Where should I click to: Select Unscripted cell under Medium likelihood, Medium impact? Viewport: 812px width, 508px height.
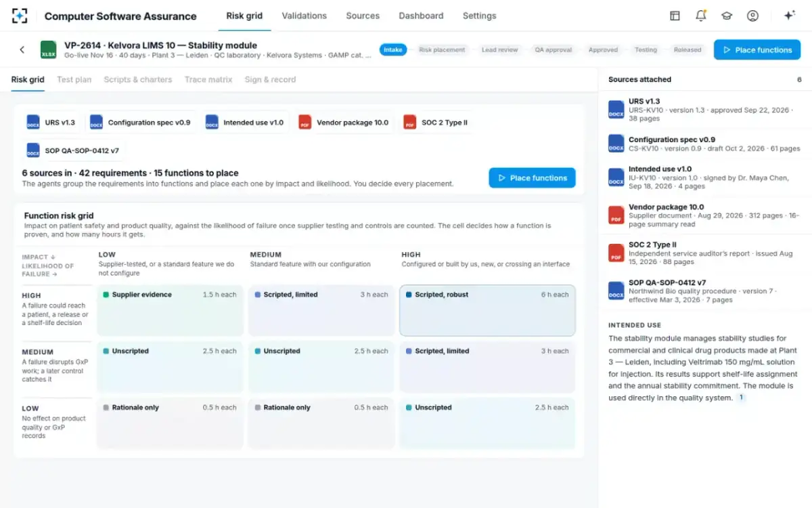321,366
